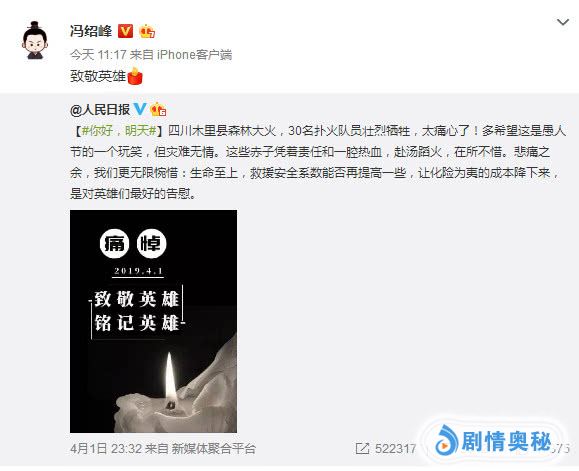Click the 今天 11:17 post timestamp

tap(98, 55)
